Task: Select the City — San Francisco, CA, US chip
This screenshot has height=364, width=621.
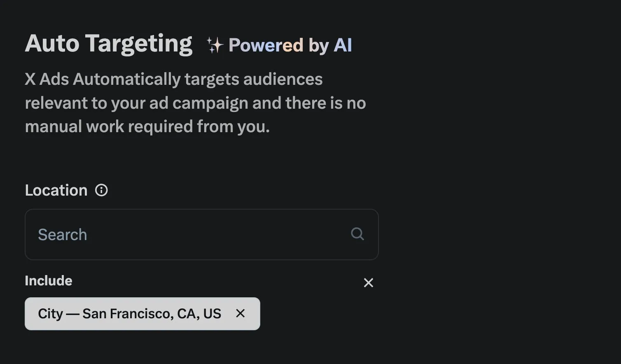Action: [x=142, y=314]
